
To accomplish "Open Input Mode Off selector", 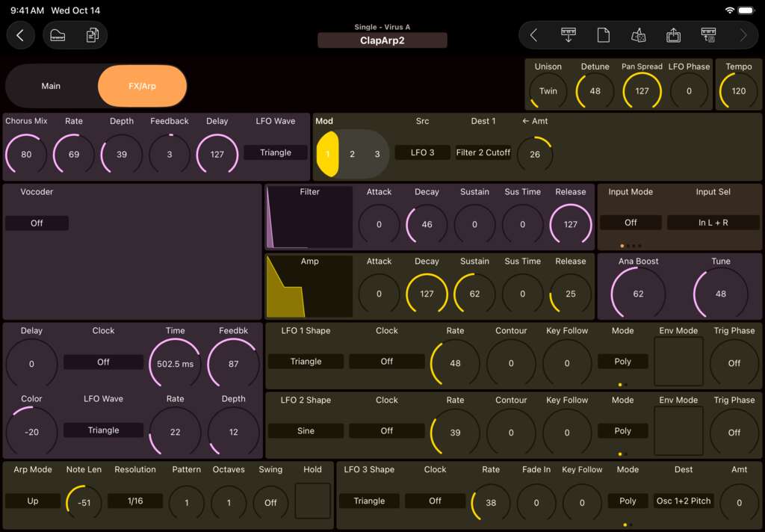I will click(x=631, y=223).
